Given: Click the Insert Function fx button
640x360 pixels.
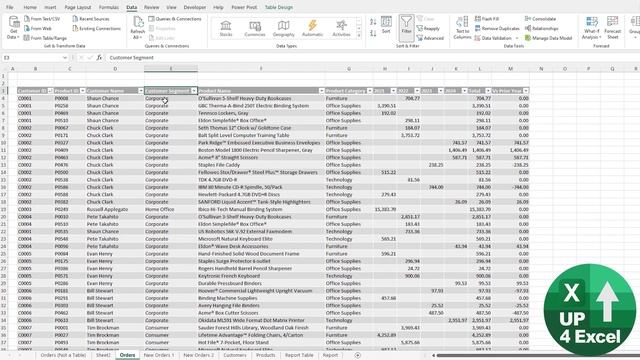Looking at the screenshot, I should (99, 58).
